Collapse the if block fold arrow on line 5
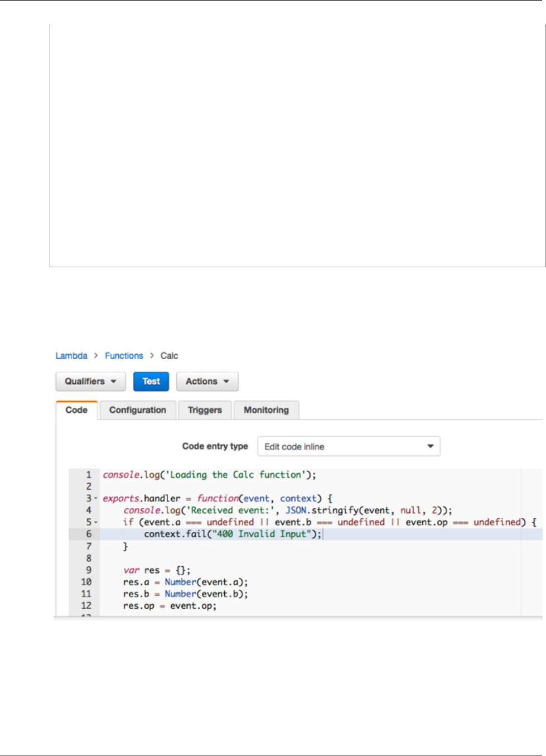 pos(95,522)
